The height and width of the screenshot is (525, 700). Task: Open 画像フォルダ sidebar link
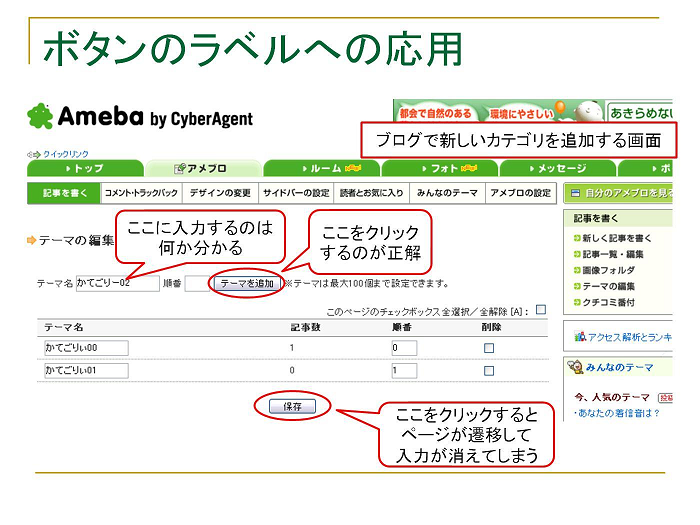(x=608, y=271)
